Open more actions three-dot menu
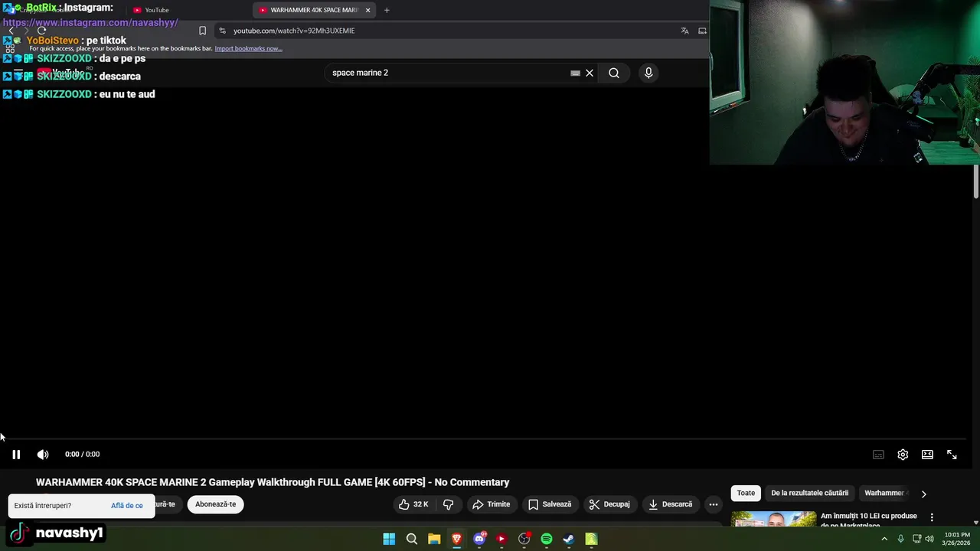 [714, 504]
